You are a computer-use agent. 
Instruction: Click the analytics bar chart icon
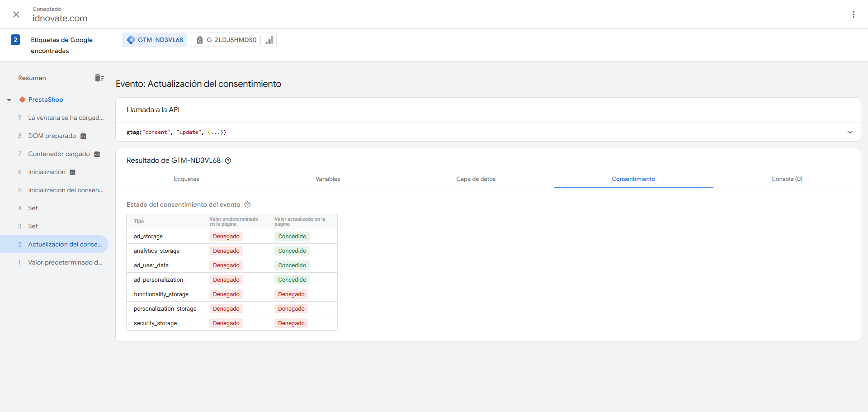point(269,40)
